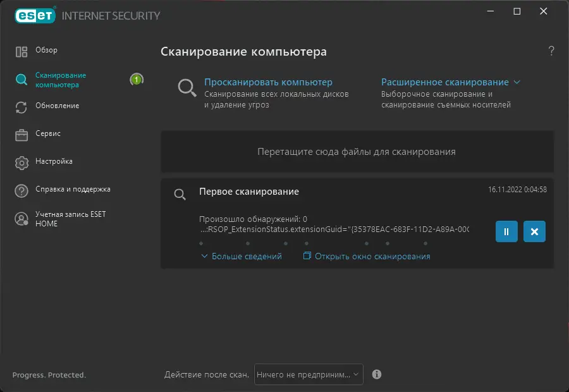Open the Сканирование компьютера sidebar section
Screen dimensions: 569x392
click(61, 80)
